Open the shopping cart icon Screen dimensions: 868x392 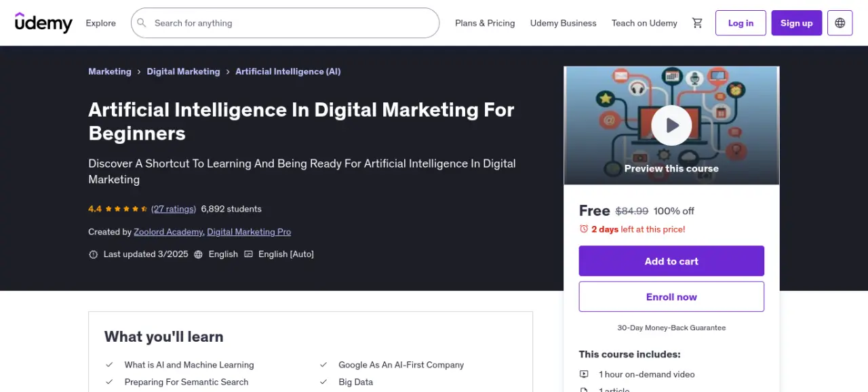point(697,23)
